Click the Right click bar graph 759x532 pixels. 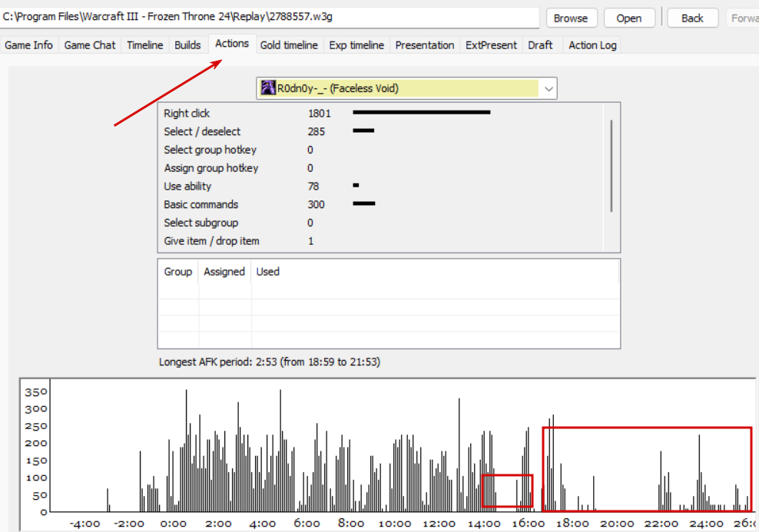click(422, 112)
